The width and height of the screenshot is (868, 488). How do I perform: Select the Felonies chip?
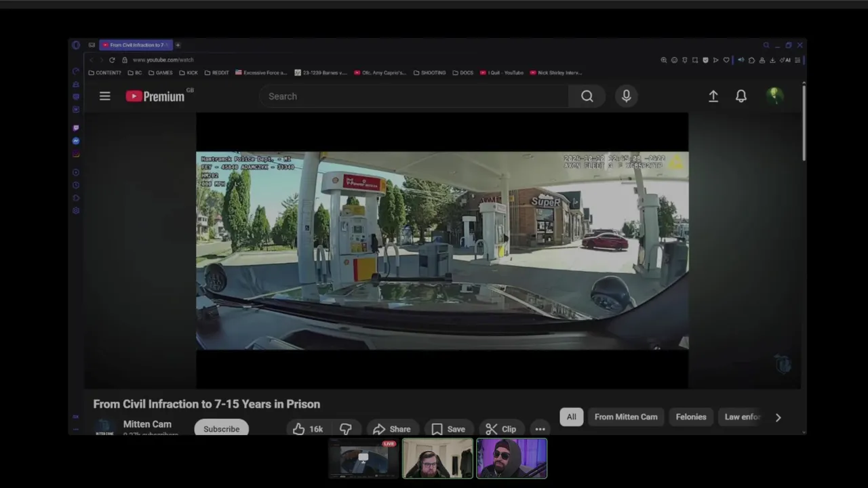pyautogui.click(x=691, y=417)
